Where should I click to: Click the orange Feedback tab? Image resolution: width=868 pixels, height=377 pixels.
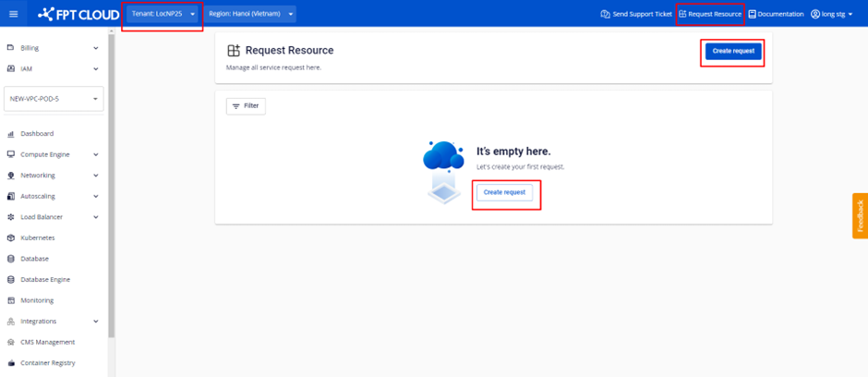860,215
